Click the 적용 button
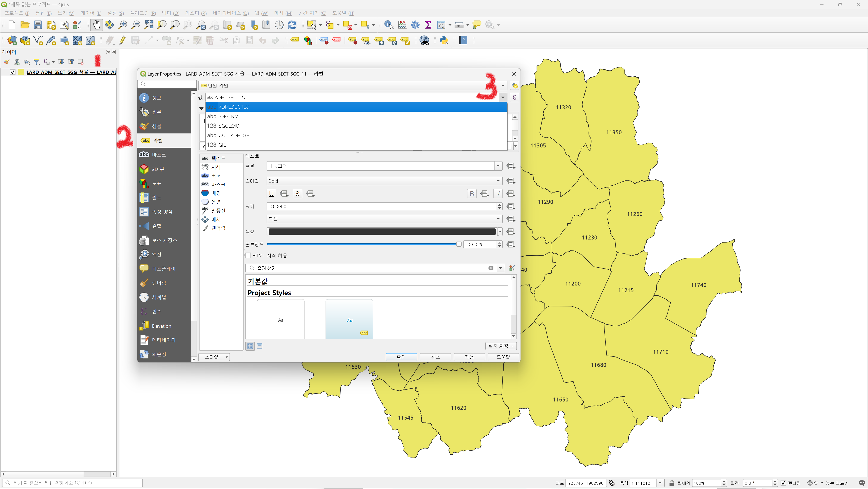868x489 pixels. [x=469, y=357]
